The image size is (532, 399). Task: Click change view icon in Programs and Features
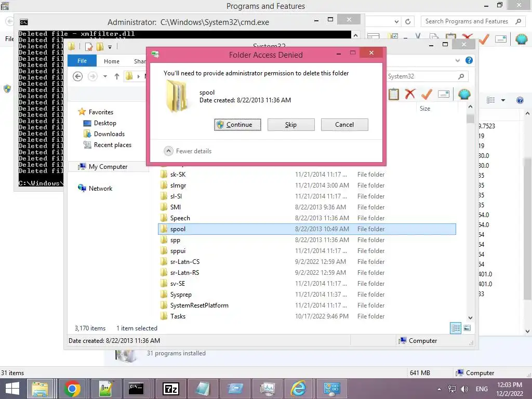(490, 100)
